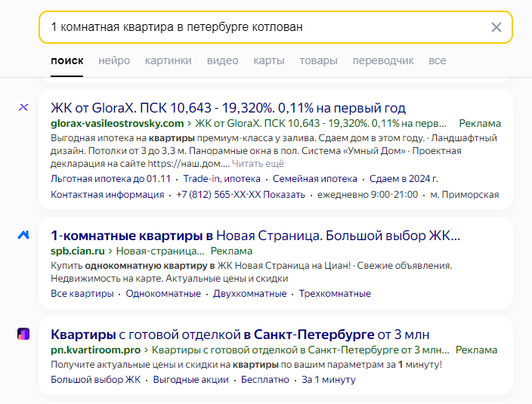Clear the search query with X icon
Viewport: 532px width, 404px height.
coord(496,27)
